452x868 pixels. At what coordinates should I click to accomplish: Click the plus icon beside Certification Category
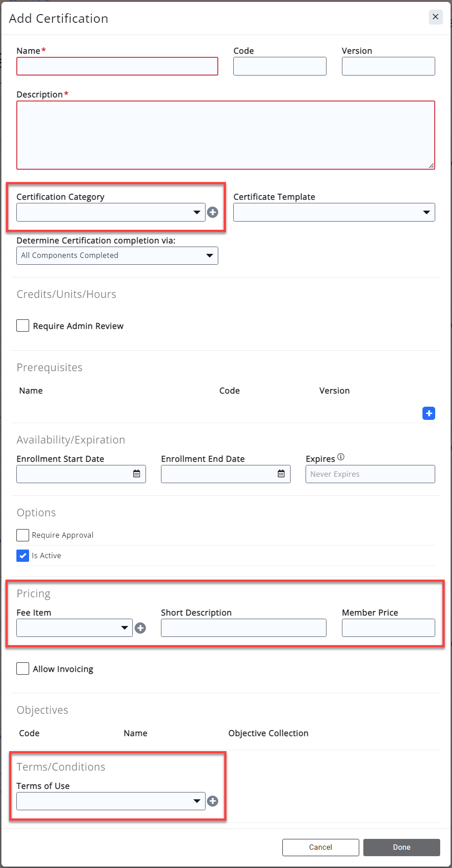(212, 212)
